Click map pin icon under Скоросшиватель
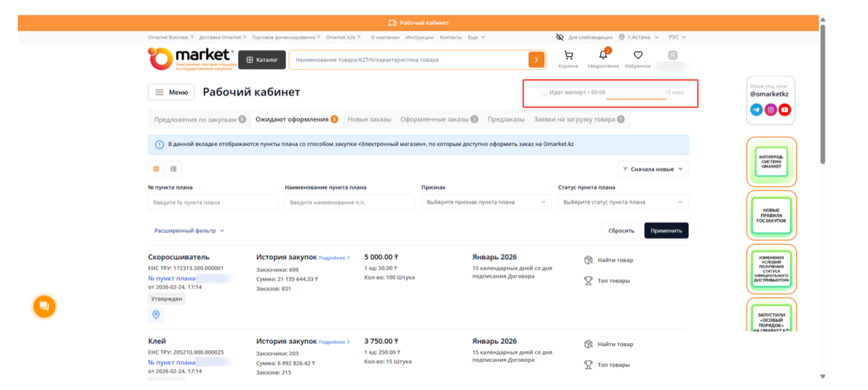 (156, 314)
